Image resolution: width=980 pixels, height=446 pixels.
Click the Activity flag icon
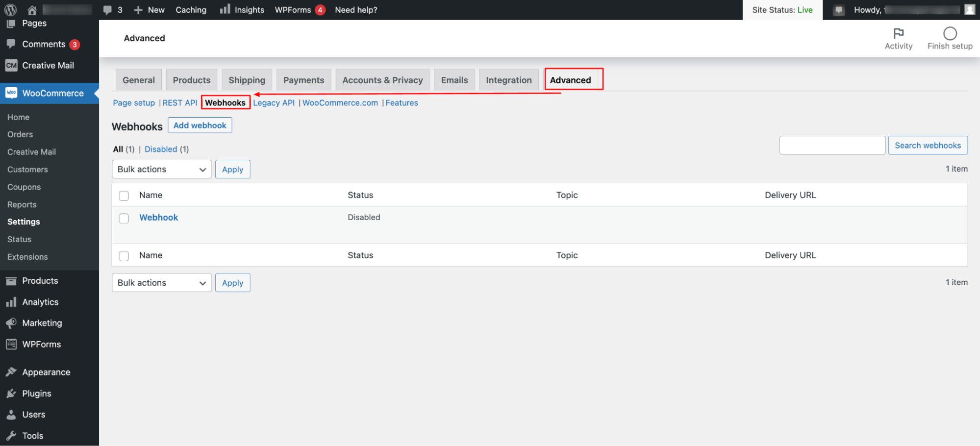[899, 33]
